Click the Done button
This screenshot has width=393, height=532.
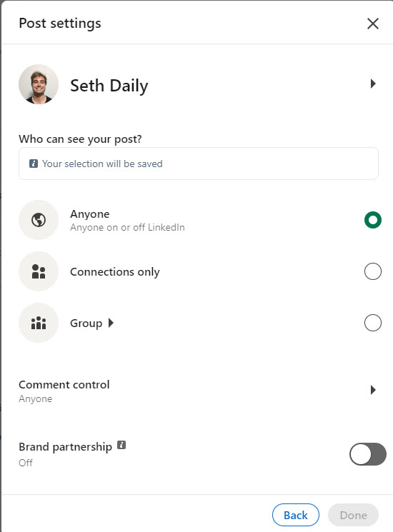coord(353,515)
